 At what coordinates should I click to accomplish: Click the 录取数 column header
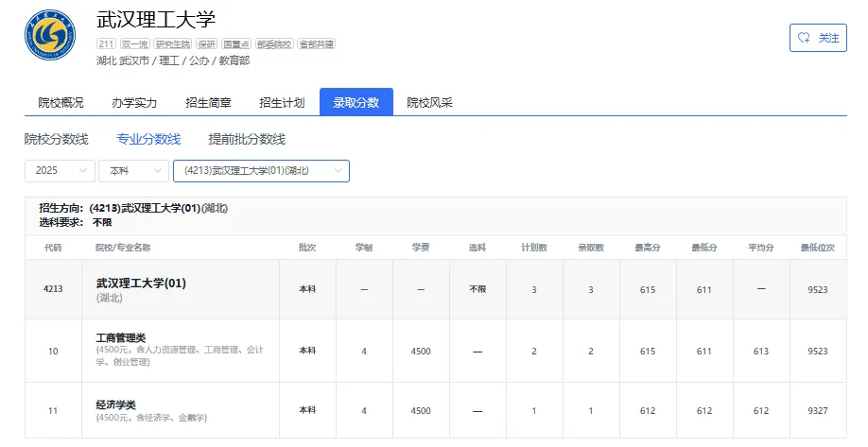click(x=591, y=248)
